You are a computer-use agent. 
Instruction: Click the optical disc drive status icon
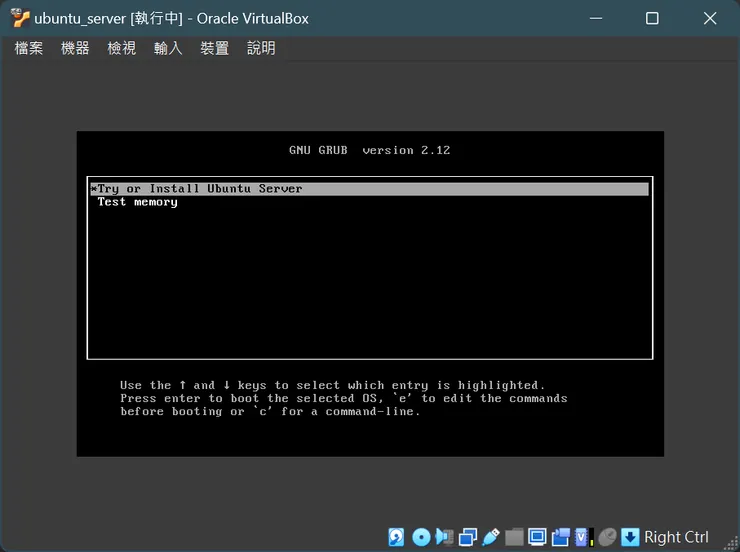[421, 537]
